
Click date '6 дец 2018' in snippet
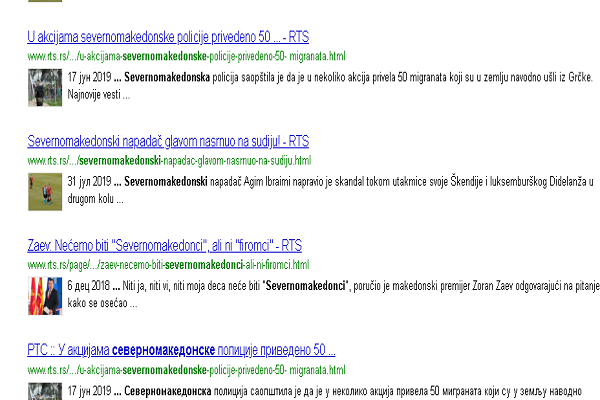(89, 286)
